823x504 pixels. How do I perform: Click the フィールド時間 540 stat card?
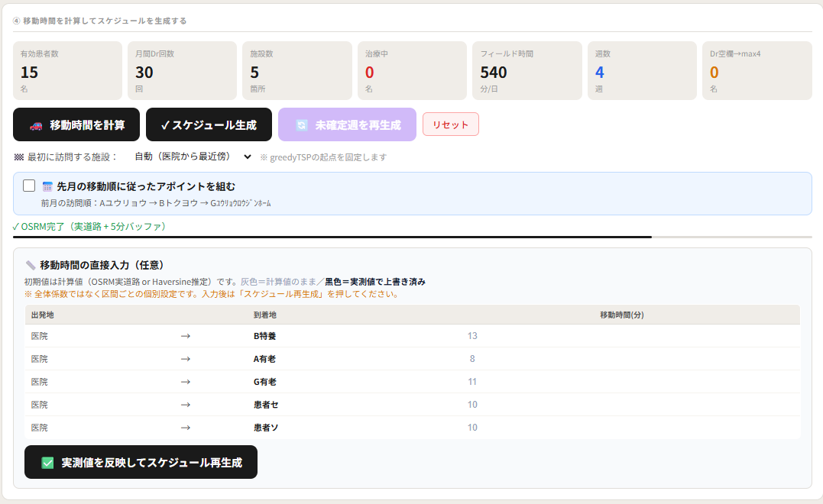tap(527, 71)
